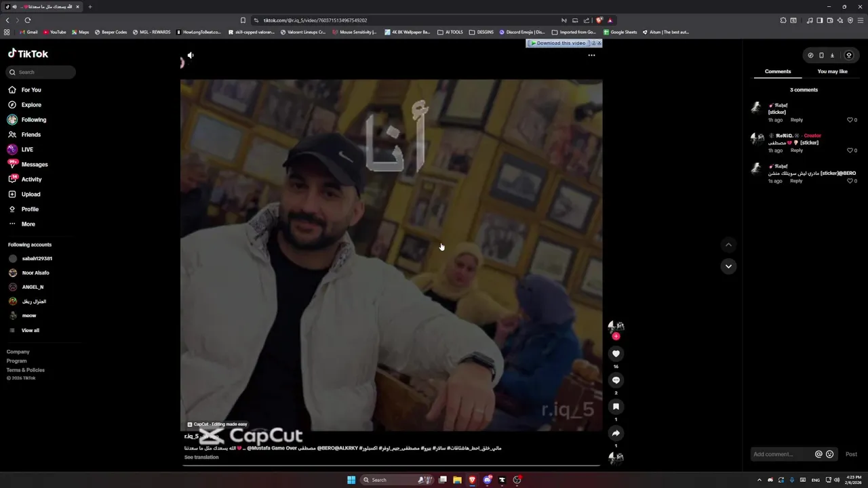Viewport: 868px width, 488px height.
Task: Follow the creator via the red plus badge
Action: [x=616, y=336]
